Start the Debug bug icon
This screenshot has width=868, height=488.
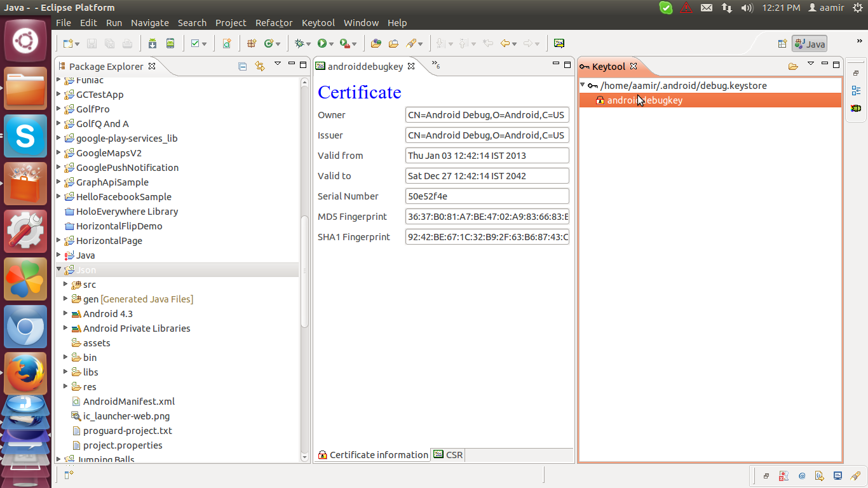point(300,43)
